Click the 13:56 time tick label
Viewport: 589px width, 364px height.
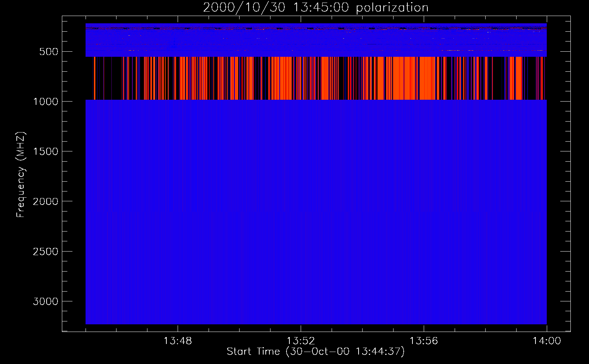(x=424, y=341)
